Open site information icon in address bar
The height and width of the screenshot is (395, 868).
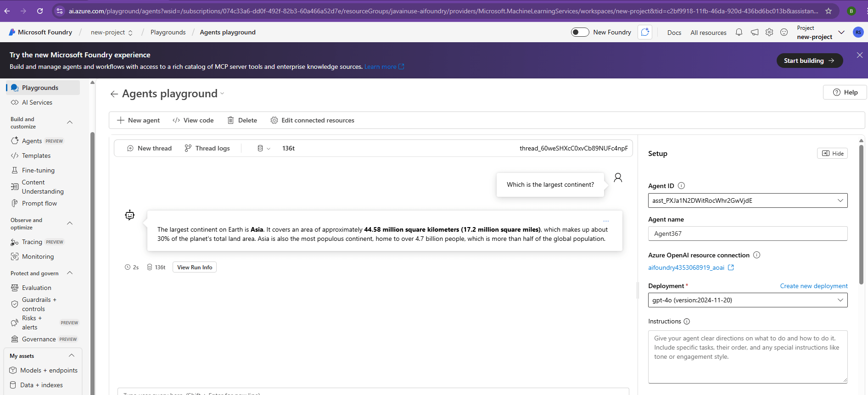[60, 11]
